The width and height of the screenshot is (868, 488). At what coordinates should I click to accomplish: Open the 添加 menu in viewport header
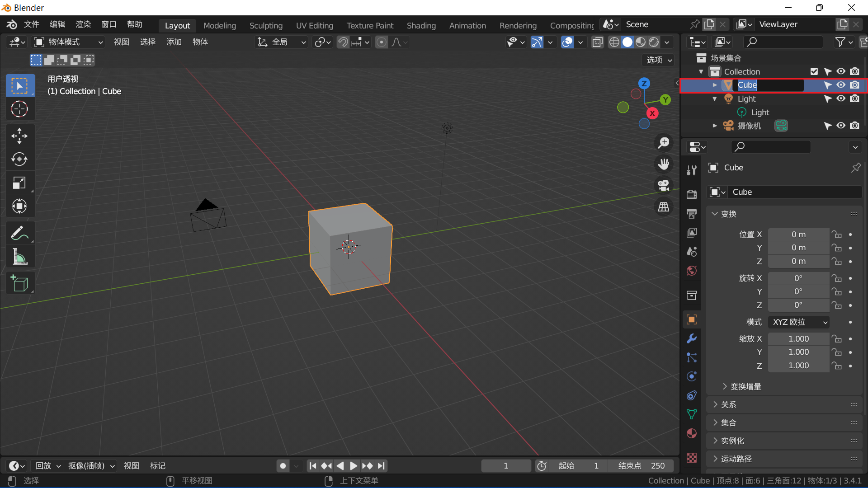[x=174, y=42]
